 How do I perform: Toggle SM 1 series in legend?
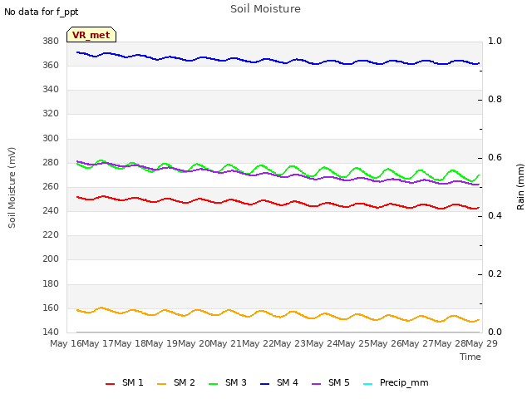[125, 382]
